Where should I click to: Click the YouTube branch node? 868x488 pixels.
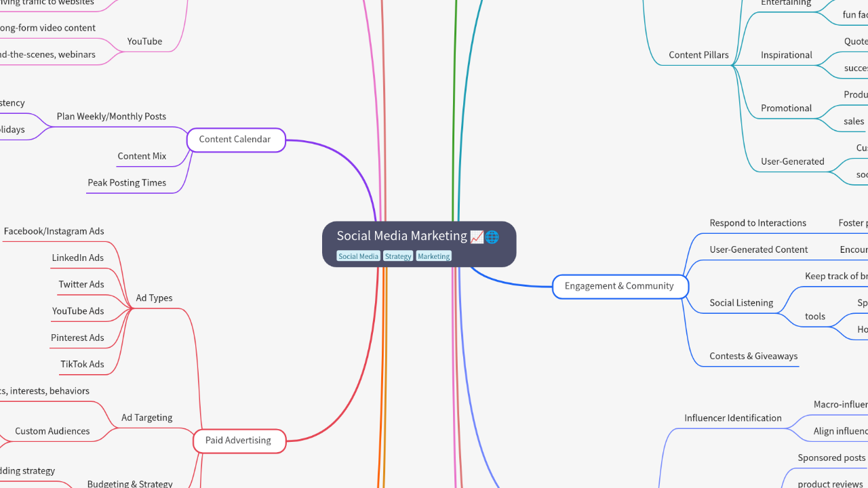144,41
